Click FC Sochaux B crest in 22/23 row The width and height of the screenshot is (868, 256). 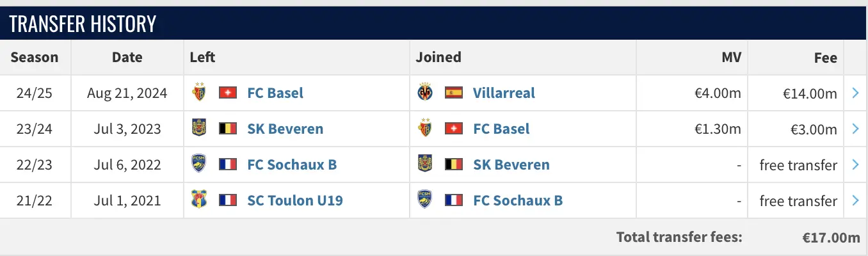point(199,164)
